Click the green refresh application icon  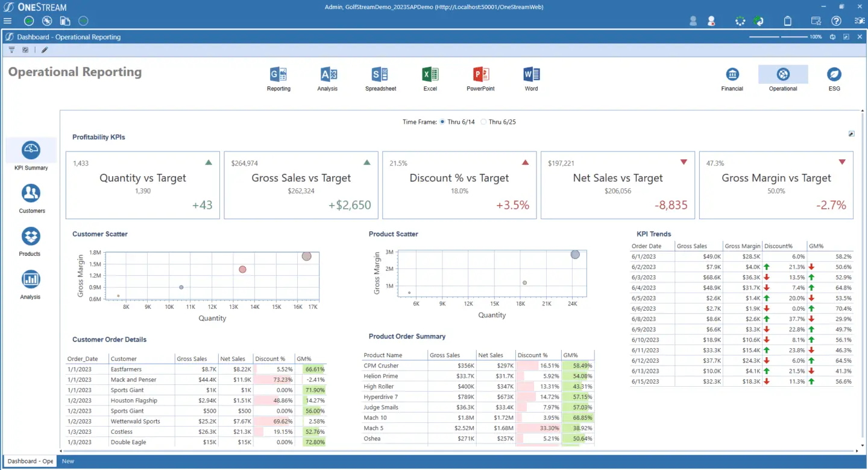758,21
